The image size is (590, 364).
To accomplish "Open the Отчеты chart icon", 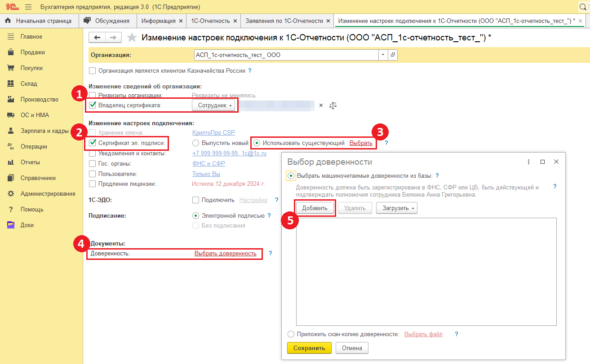I will 11,162.
